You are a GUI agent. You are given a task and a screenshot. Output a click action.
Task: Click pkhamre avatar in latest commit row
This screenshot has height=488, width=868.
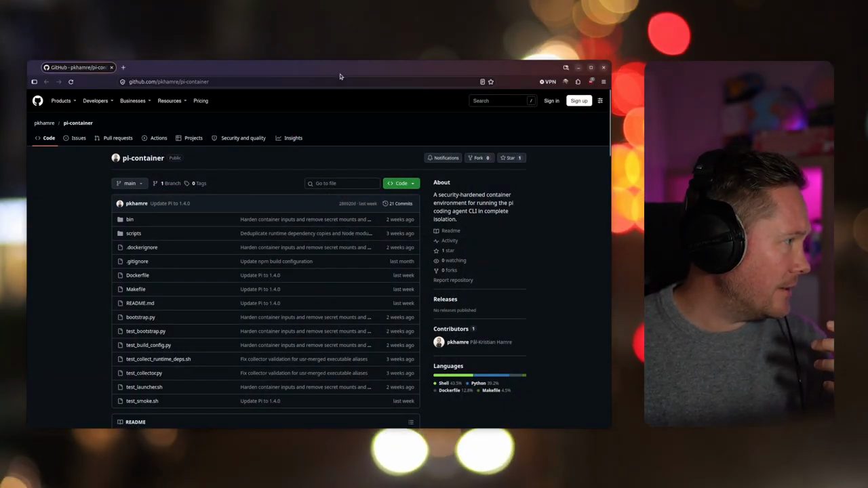tap(120, 203)
